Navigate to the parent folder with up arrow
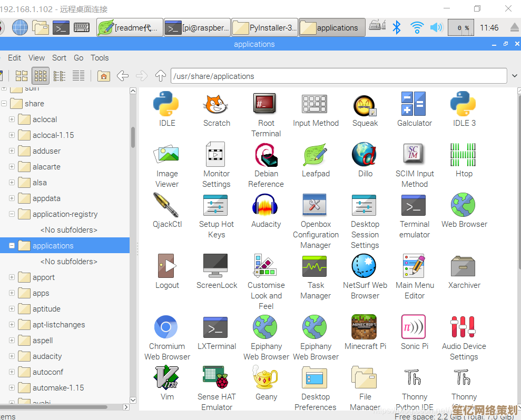The width and height of the screenshot is (521, 420). [x=161, y=76]
